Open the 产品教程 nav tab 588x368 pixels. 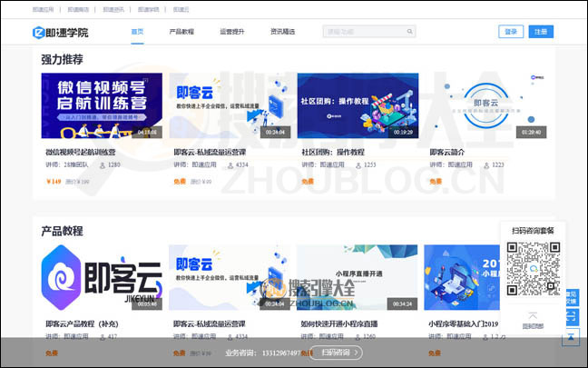(181, 32)
